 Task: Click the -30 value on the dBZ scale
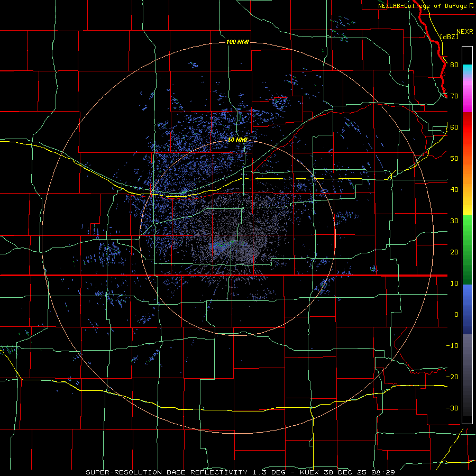click(x=452, y=408)
